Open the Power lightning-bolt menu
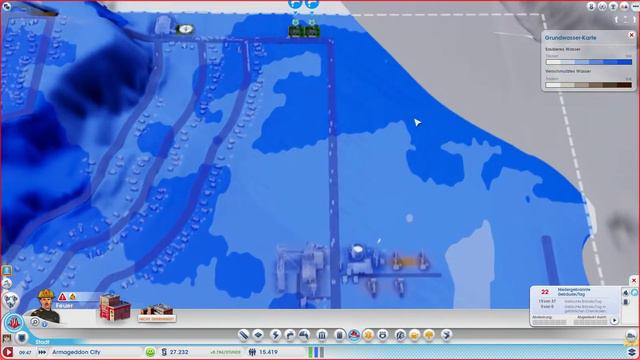The height and width of the screenshot is (360, 640). coord(275,335)
